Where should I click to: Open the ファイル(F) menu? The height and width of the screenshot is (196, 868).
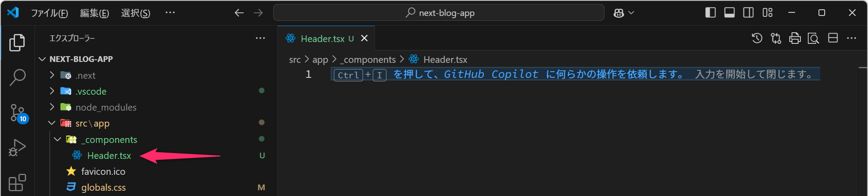pyautogui.click(x=49, y=13)
